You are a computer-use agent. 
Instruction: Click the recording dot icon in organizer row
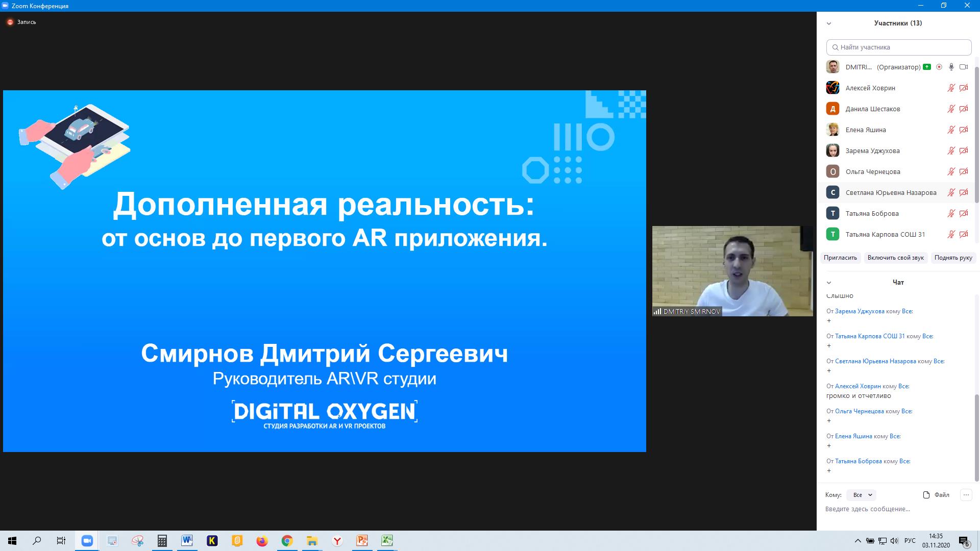click(x=939, y=67)
